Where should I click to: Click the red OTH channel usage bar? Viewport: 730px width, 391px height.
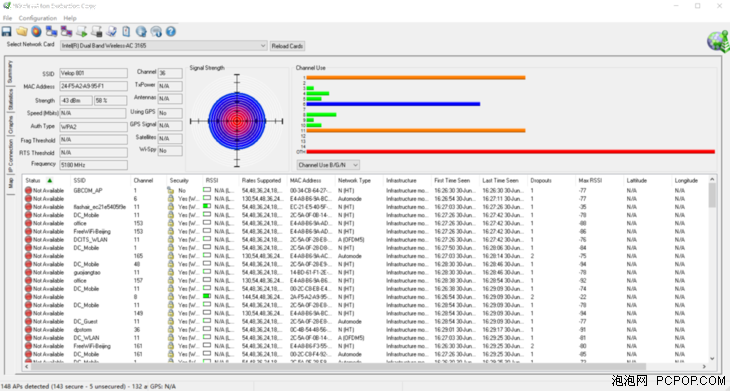pyautogui.click(x=511, y=152)
